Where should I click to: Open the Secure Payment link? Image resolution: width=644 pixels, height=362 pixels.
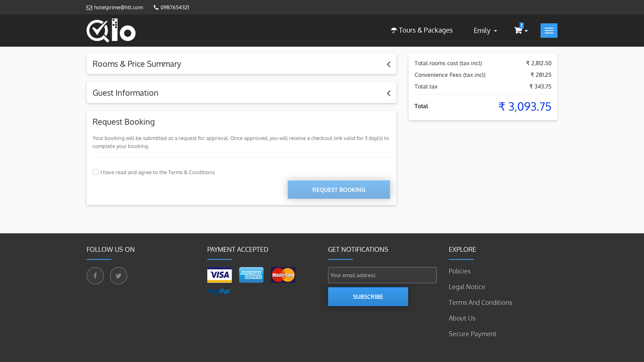click(x=472, y=334)
